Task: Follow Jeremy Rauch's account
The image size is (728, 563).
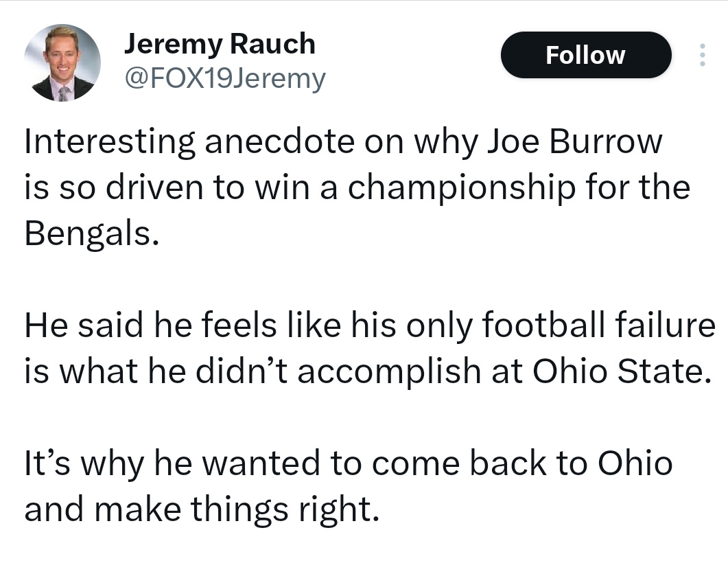Action: click(586, 55)
